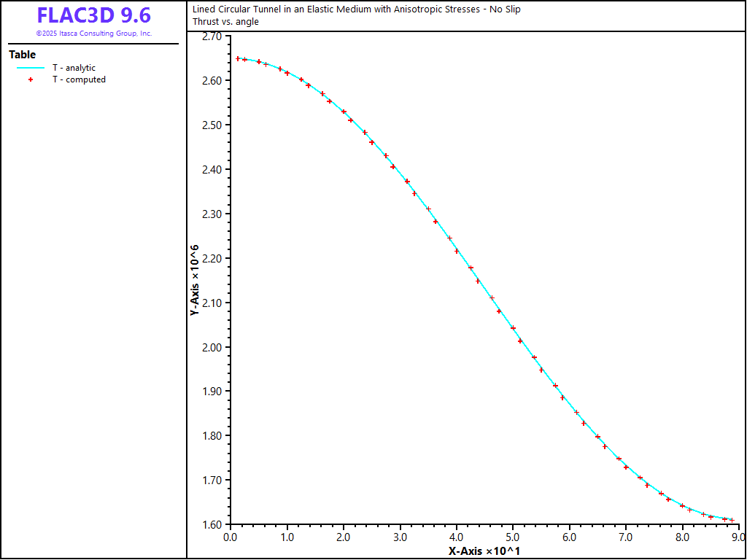Select the FLAC3D 9.6 logo title

(x=93, y=16)
